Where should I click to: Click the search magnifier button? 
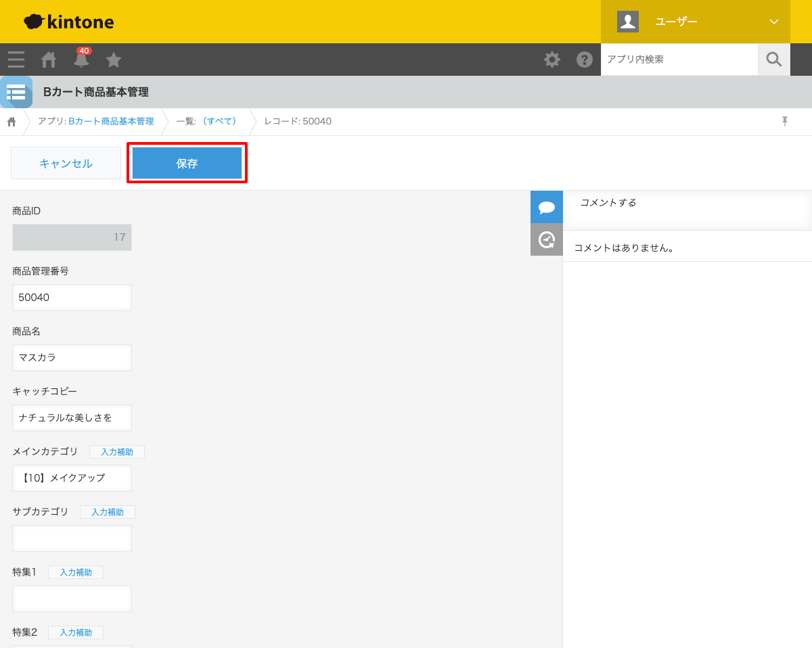click(x=774, y=60)
